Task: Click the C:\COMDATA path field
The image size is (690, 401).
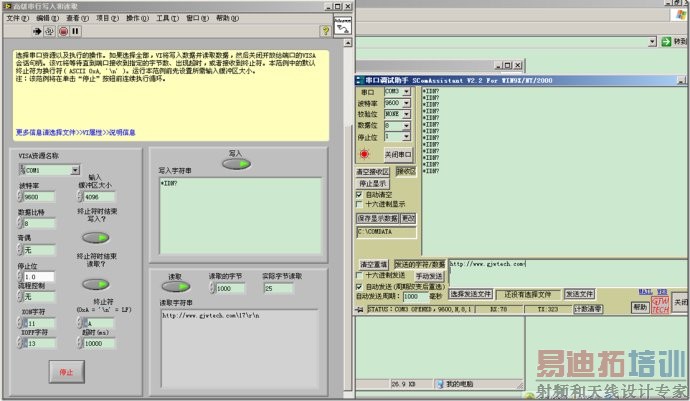Action: (386, 232)
